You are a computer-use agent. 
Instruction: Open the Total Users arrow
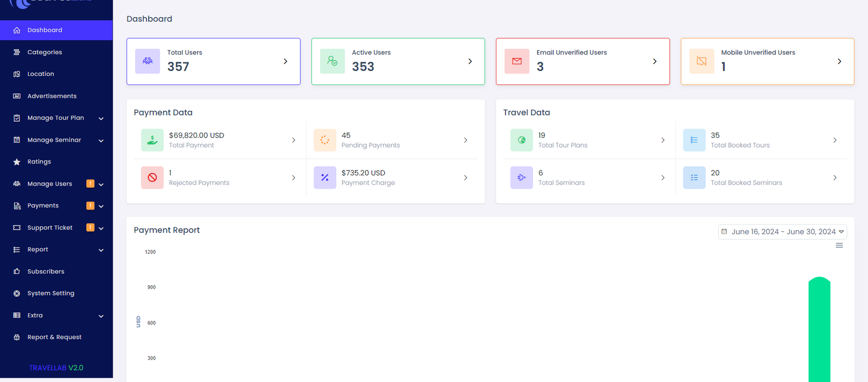tap(285, 61)
